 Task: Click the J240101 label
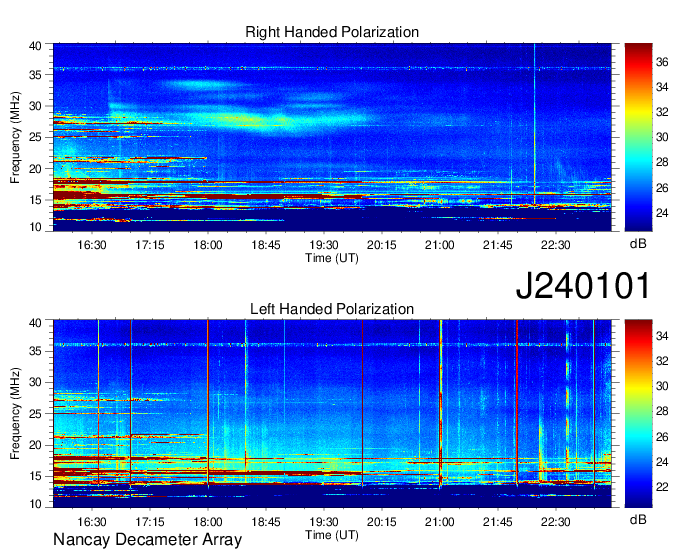point(583,286)
